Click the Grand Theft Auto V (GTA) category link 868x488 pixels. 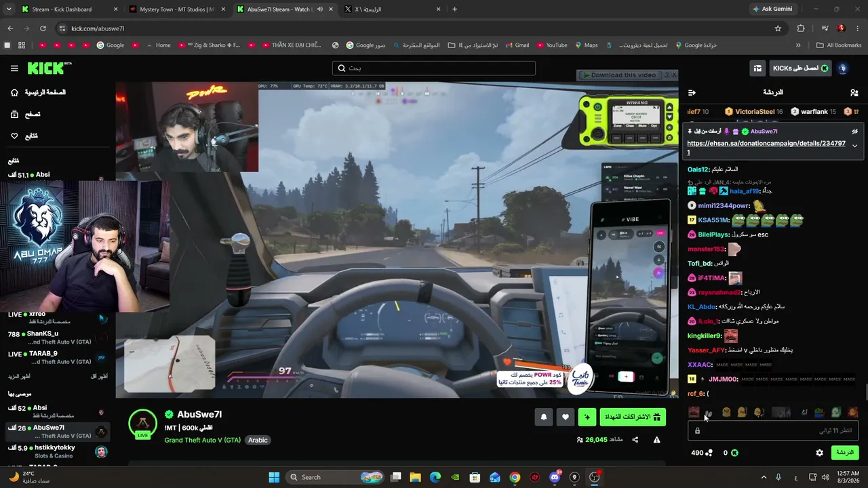(203, 440)
